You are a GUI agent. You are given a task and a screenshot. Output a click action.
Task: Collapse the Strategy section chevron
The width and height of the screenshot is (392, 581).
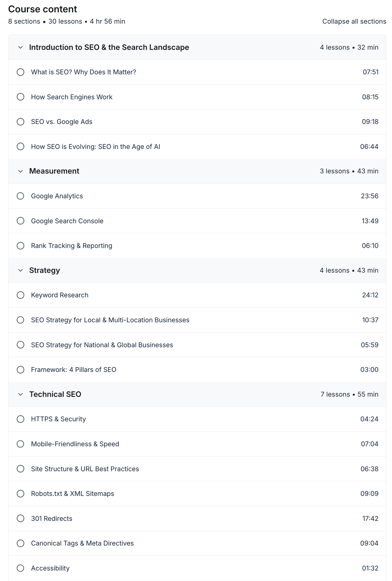pyautogui.click(x=20, y=271)
